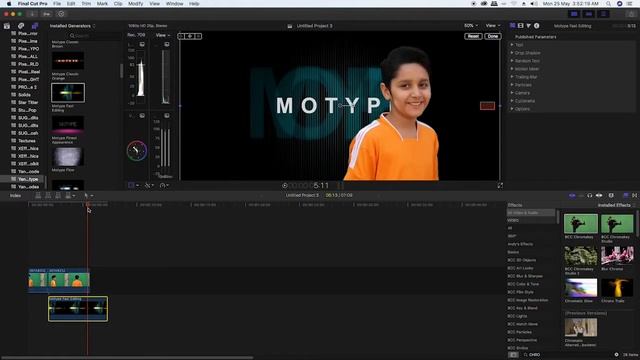Image resolution: width=640 pixels, height=360 pixels.
Task: Open the Color inspector triangle icon
Action: (x=529, y=26)
